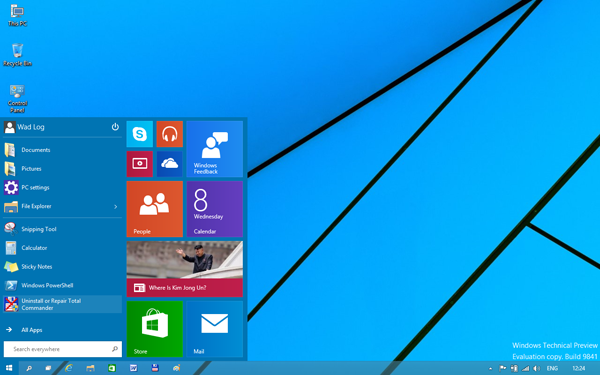Open the Word icon on the taskbar
This screenshot has width=600, height=375.
click(x=134, y=368)
